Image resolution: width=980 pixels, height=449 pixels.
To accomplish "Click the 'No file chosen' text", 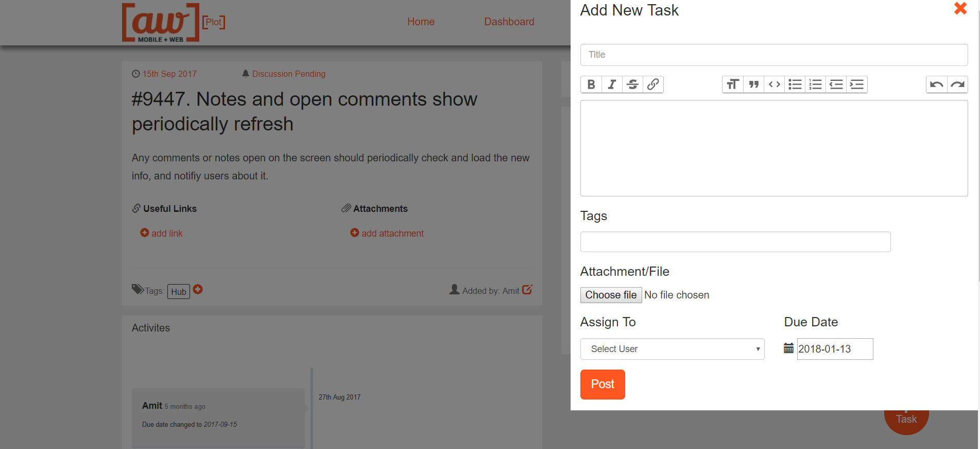I will coord(677,295).
